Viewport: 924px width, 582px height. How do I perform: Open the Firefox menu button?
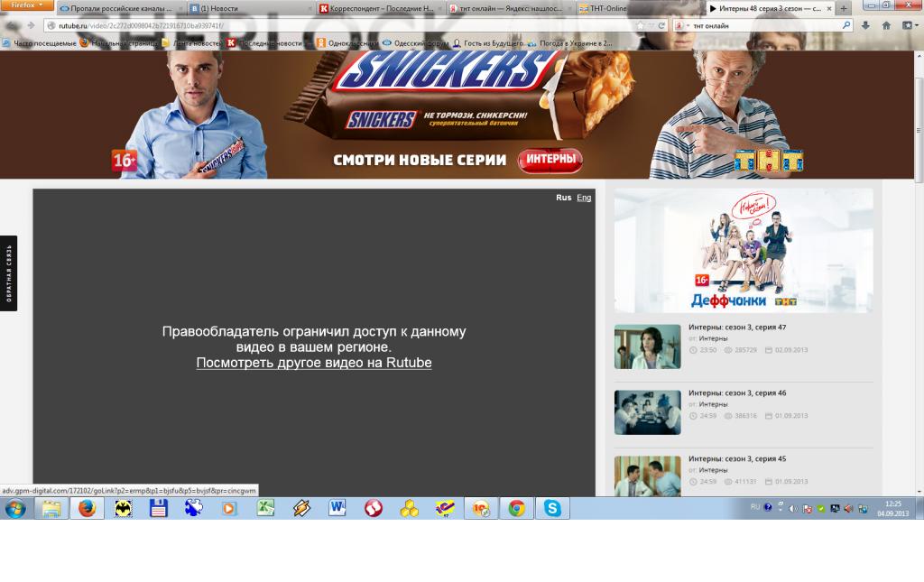click(x=26, y=5)
